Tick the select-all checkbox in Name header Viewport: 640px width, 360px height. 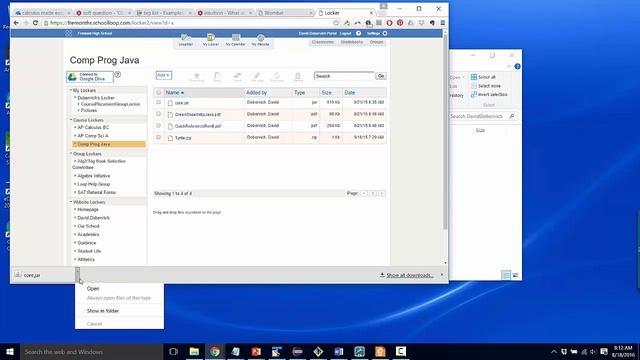coord(158,93)
